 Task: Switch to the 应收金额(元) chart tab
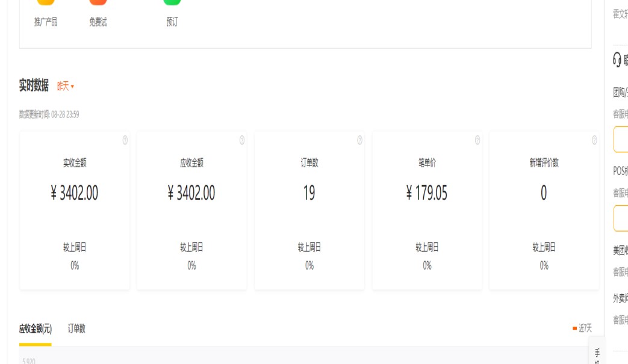[x=36, y=329]
